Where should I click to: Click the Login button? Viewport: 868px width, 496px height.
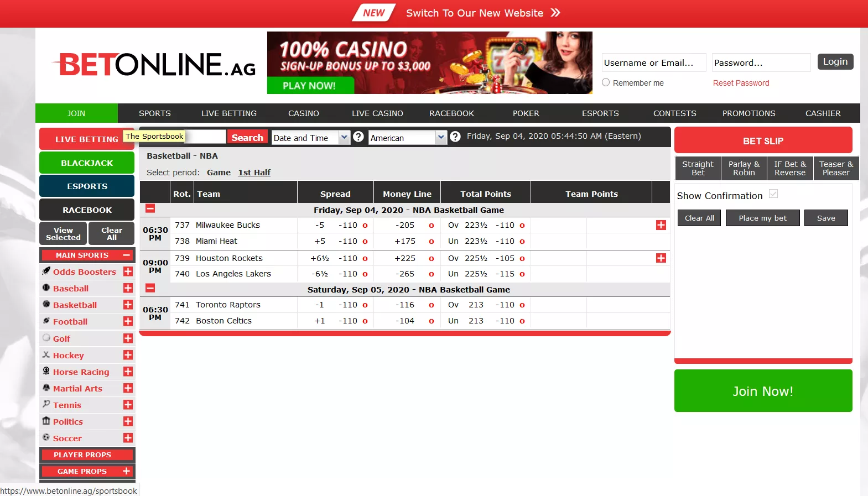click(x=835, y=62)
